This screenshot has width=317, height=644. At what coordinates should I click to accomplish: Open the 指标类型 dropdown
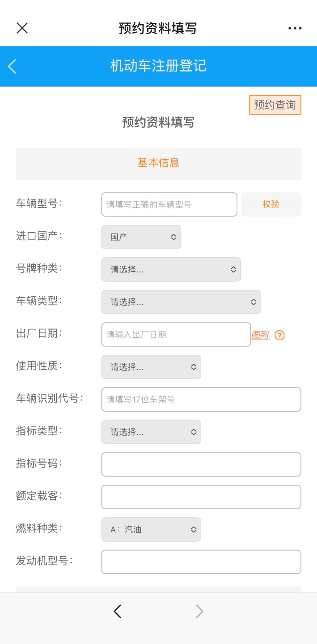coord(151,432)
